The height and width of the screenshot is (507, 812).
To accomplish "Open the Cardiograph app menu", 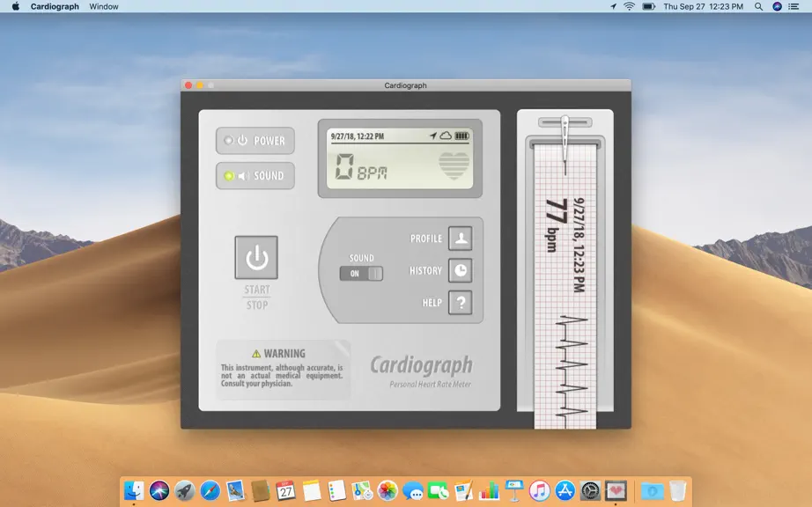I will click(x=55, y=6).
